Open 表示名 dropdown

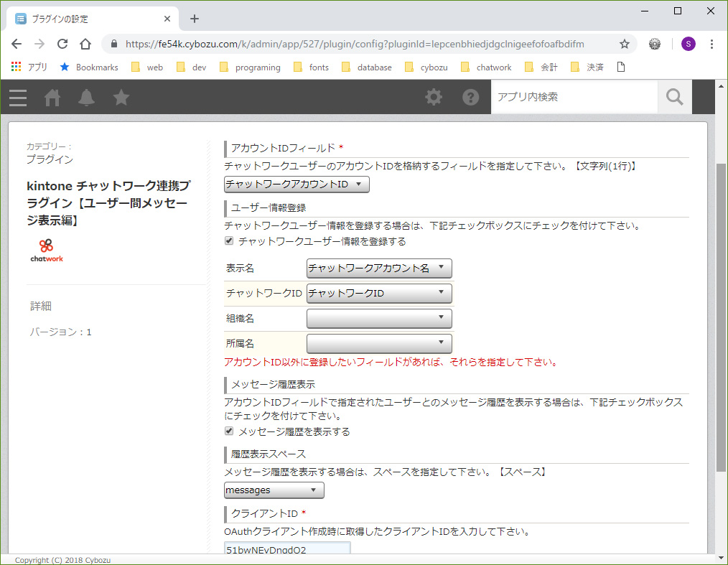379,269
